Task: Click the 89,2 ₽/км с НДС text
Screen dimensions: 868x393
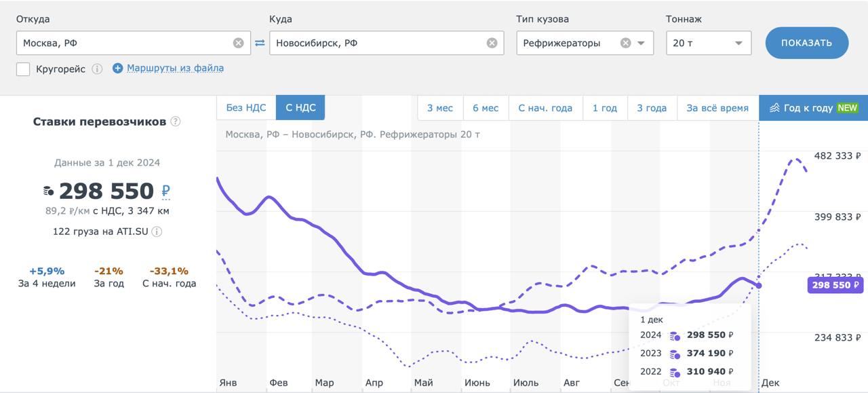Action: point(107,210)
